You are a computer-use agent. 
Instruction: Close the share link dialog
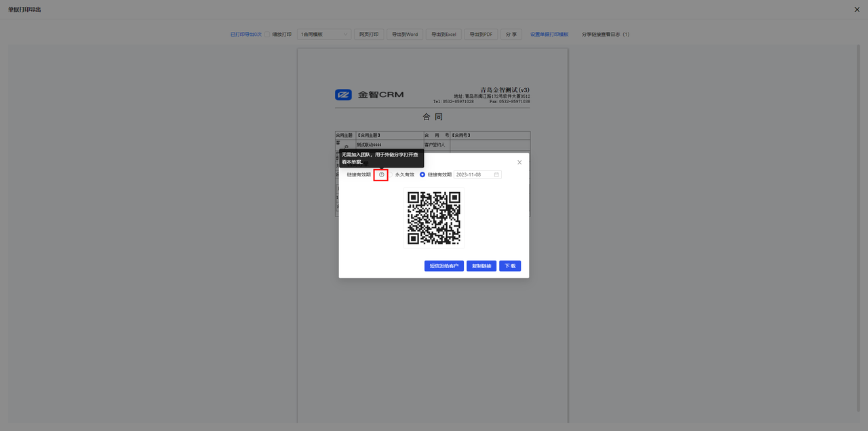coord(519,162)
